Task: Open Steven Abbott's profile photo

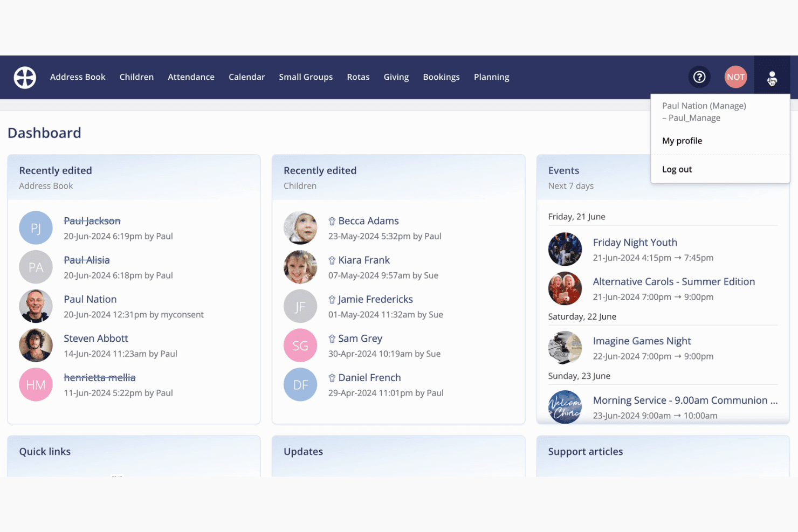Action: click(36, 345)
